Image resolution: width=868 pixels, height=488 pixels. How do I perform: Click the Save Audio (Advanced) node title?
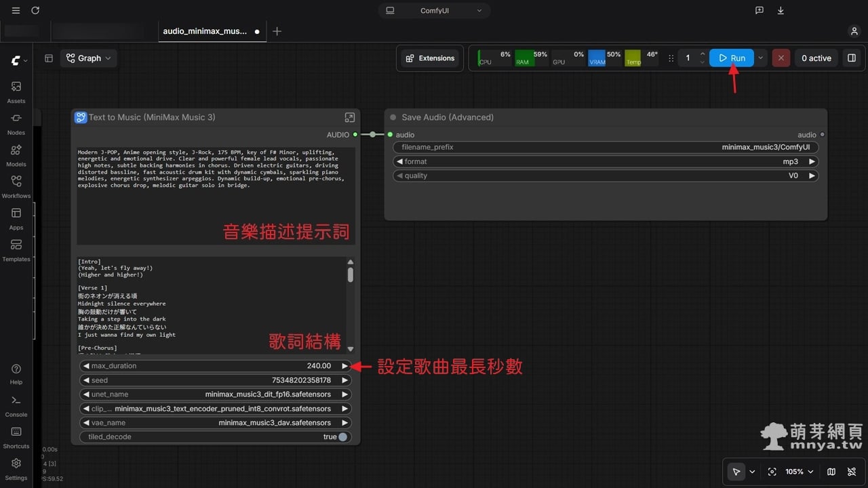[x=448, y=117]
